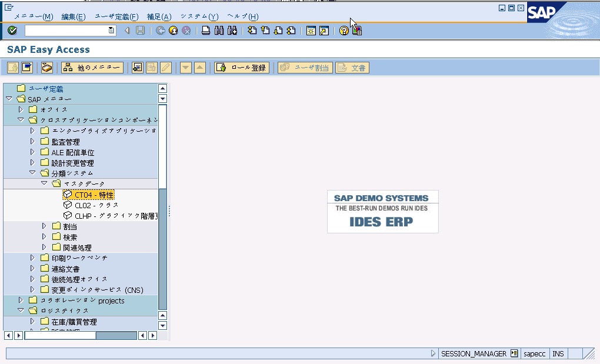Image resolution: width=600 pixels, height=364 pixels.
Task: Open the 補足(A) menu
Action: pos(159,16)
